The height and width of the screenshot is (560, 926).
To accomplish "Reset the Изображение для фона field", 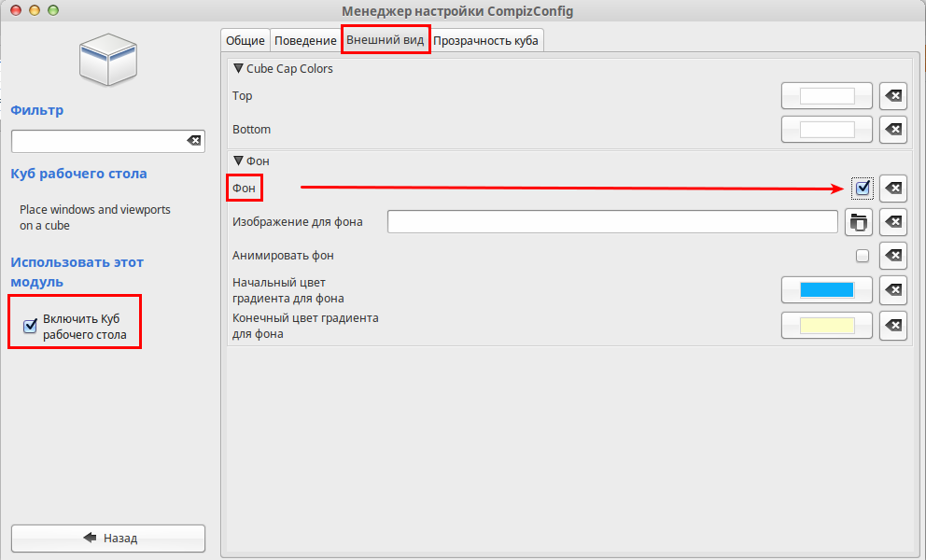I will (x=893, y=222).
